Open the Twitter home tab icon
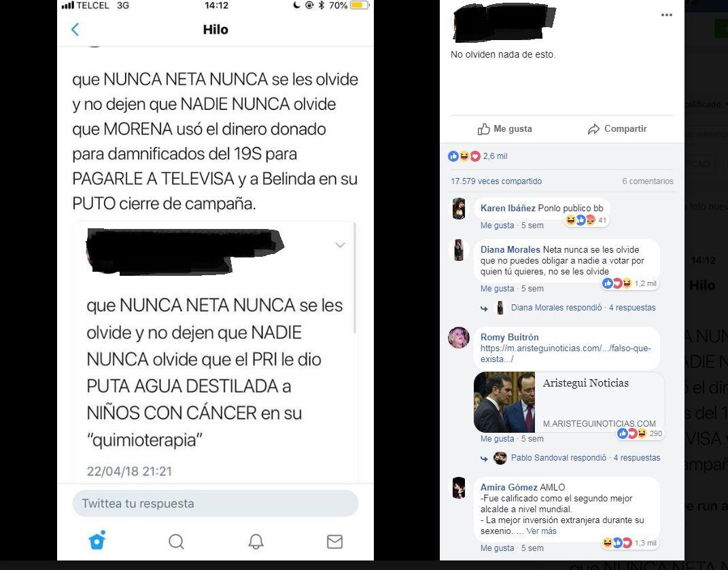The width and height of the screenshot is (728, 570). [97, 541]
